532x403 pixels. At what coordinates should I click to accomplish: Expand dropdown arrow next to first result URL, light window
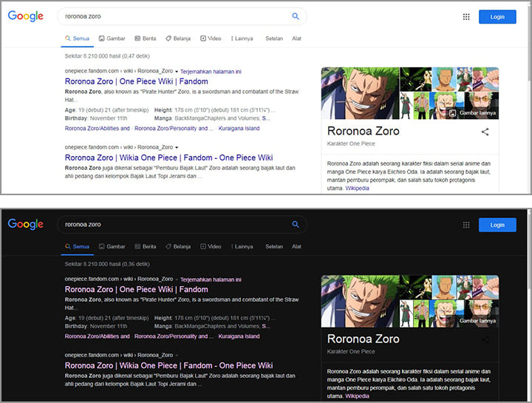[x=177, y=72]
